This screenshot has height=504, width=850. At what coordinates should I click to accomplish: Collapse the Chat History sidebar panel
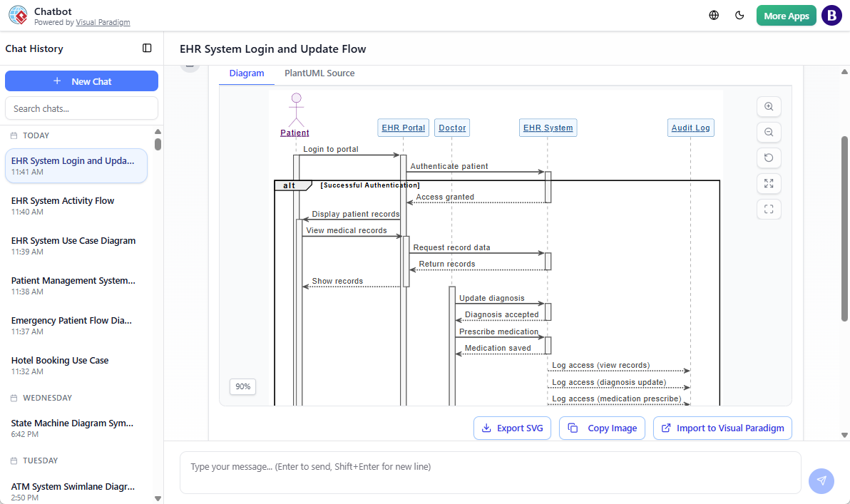147,48
